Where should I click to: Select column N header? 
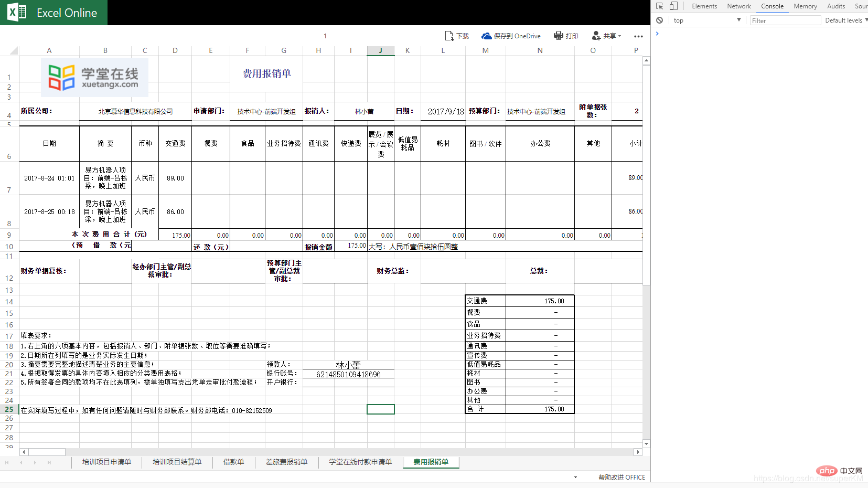tap(540, 50)
